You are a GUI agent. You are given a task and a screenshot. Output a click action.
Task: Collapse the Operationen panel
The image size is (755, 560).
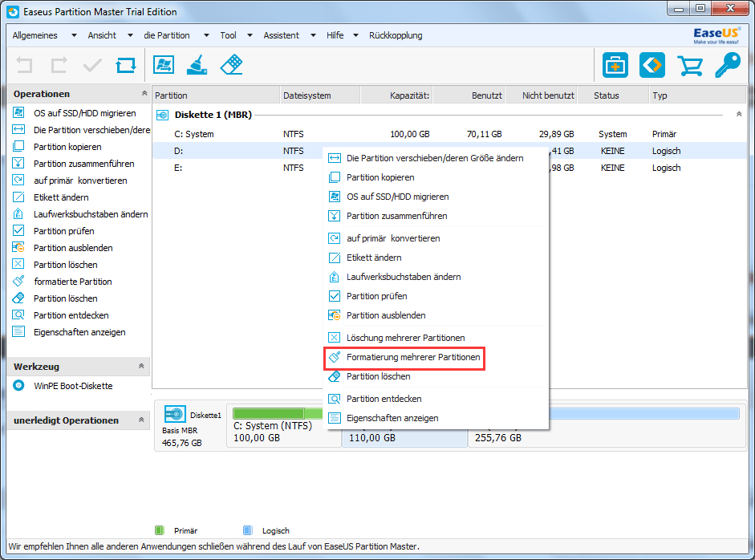[x=144, y=93]
